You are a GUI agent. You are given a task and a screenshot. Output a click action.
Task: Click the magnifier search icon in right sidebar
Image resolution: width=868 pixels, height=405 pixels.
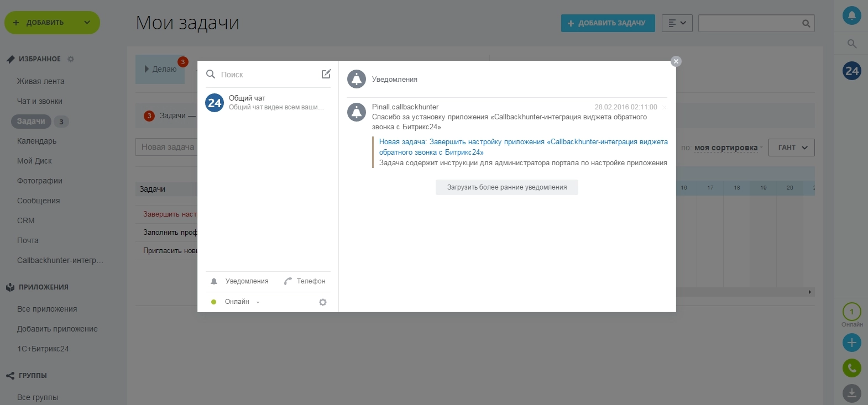click(851, 44)
